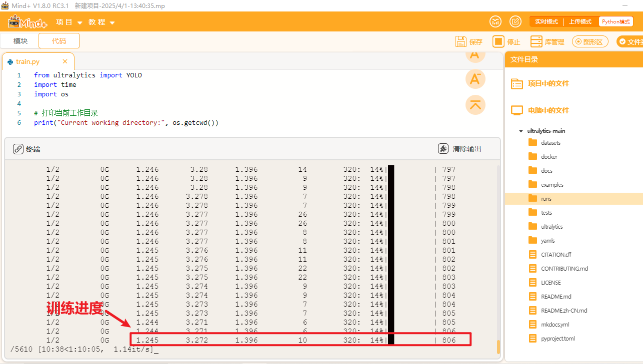Click the terminal text 1:10:05, 1.14it/s
Image resolution: width=643 pixels, height=364 pixels.
pyautogui.click(x=110, y=349)
